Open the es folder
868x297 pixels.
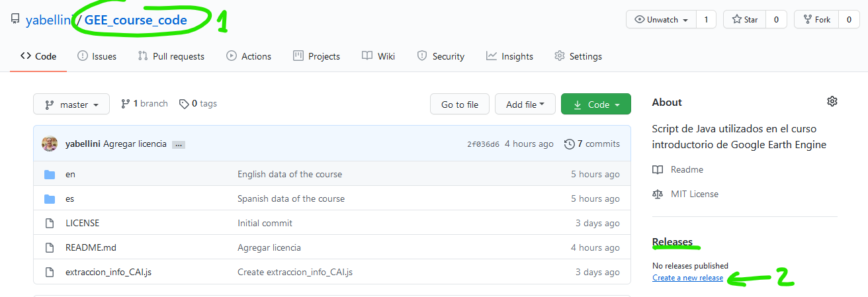pyautogui.click(x=69, y=198)
